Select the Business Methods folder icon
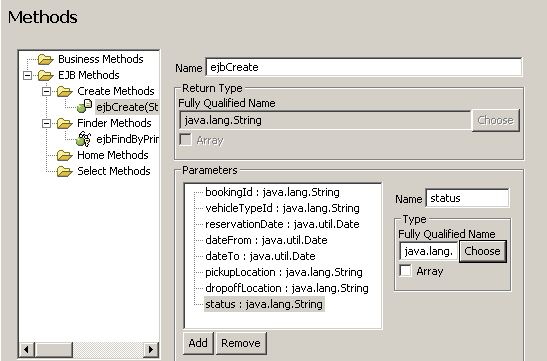 tap(46, 59)
